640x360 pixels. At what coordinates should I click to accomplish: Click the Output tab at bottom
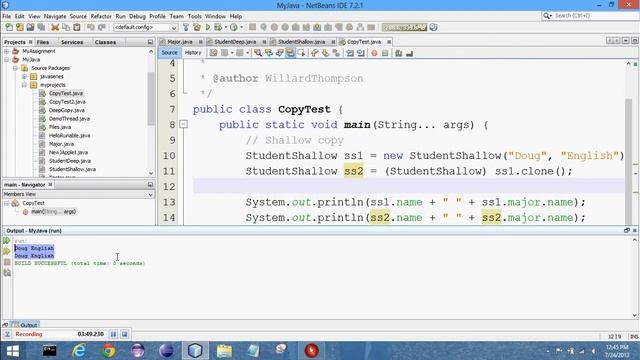point(25,325)
